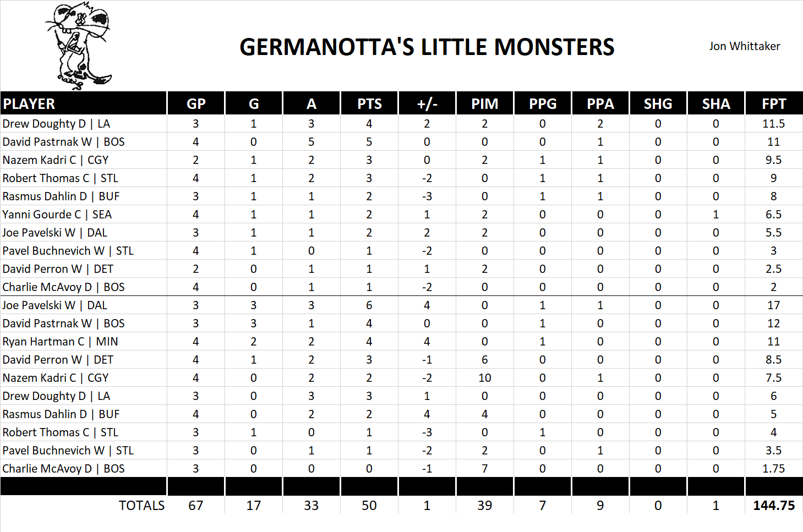Screen dimensions: 803x532
Task: Select the PIM column header
Action: (485, 104)
